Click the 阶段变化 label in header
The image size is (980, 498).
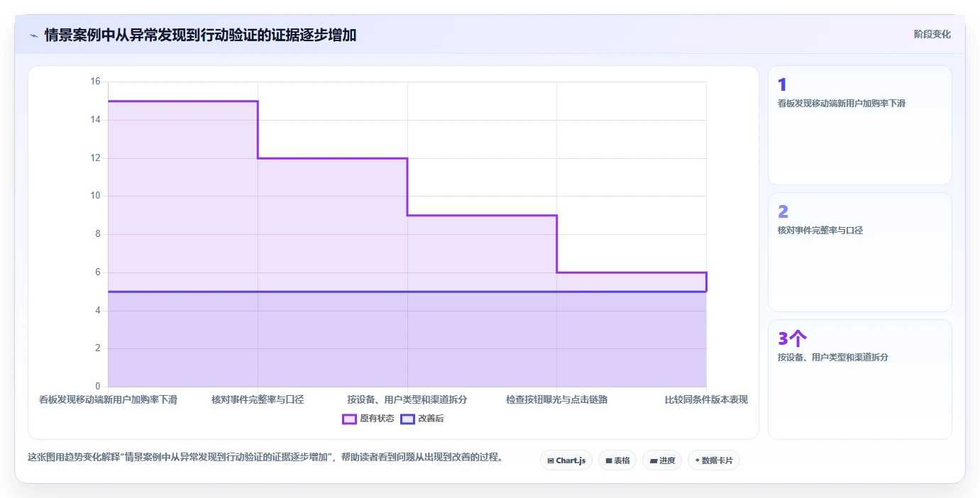click(932, 34)
